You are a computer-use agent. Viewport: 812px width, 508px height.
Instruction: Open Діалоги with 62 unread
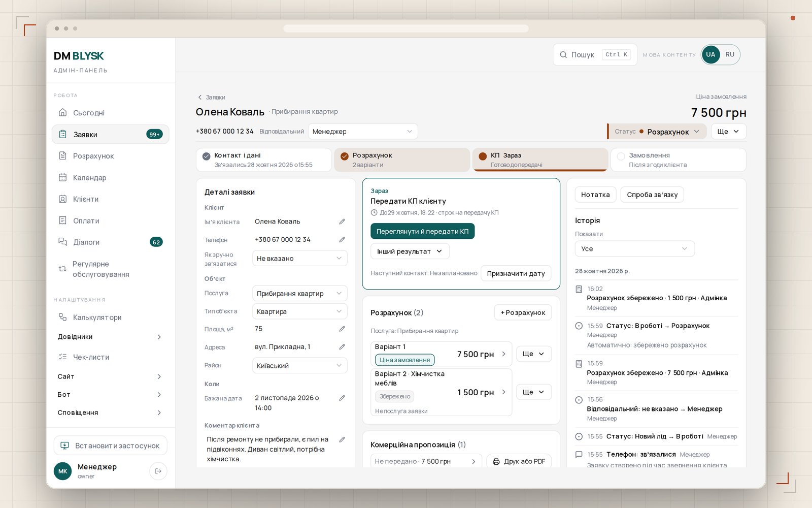click(110, 242)
